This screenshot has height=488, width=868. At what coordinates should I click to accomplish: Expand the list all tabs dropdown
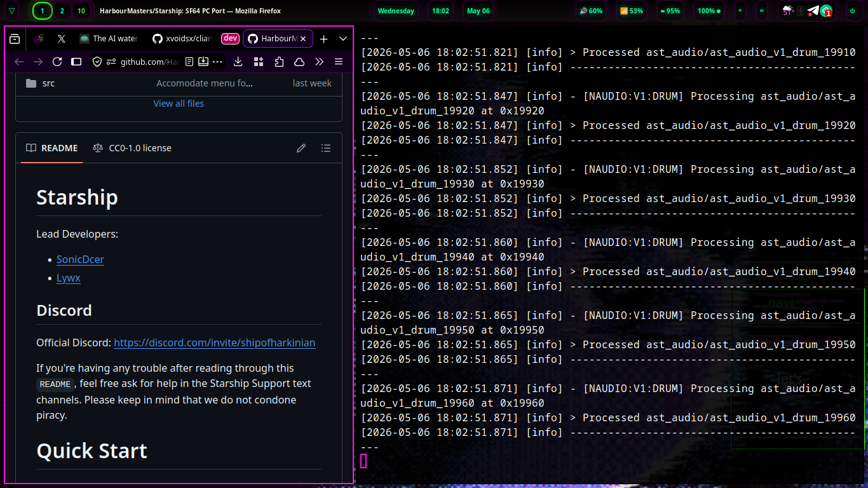[x=343, y=39]
